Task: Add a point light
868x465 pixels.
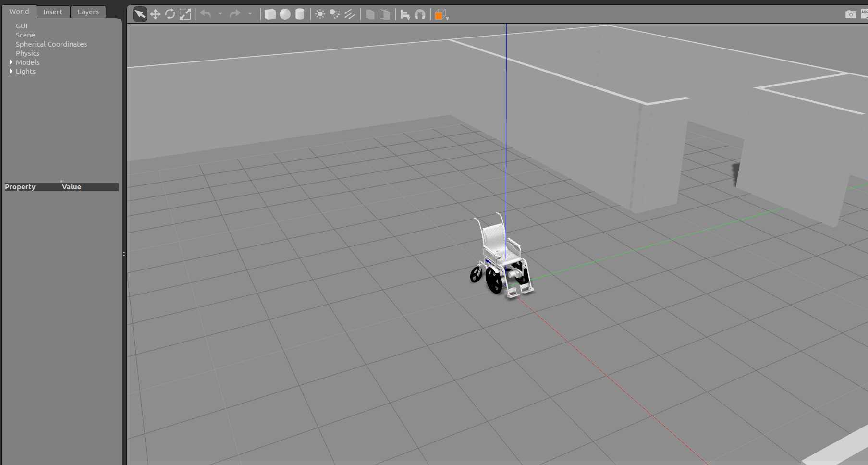Action: click(320, 14)
